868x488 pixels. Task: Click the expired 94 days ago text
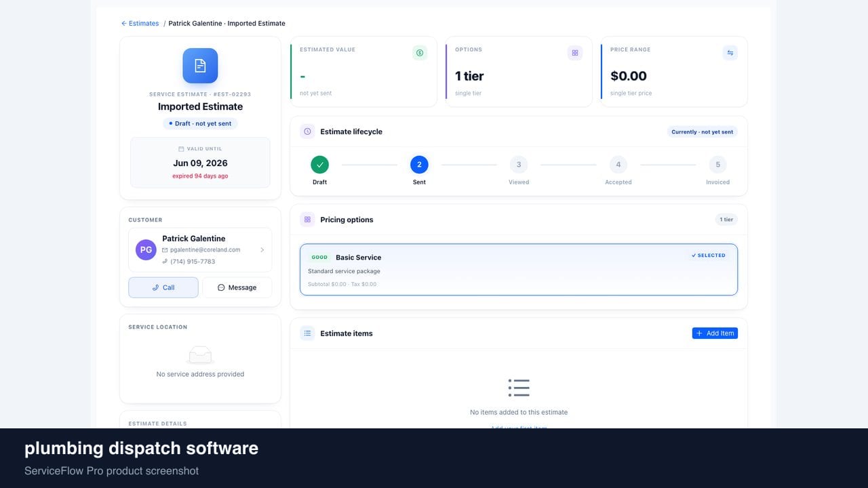pyautogui.click(x=200, y=176)
